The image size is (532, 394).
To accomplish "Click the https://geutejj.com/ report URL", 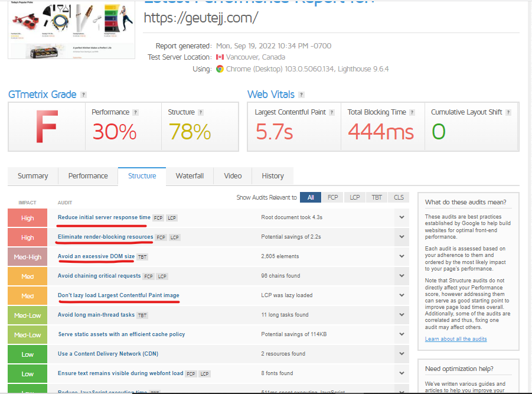I will pyautogui.click(x=201, y=18).
